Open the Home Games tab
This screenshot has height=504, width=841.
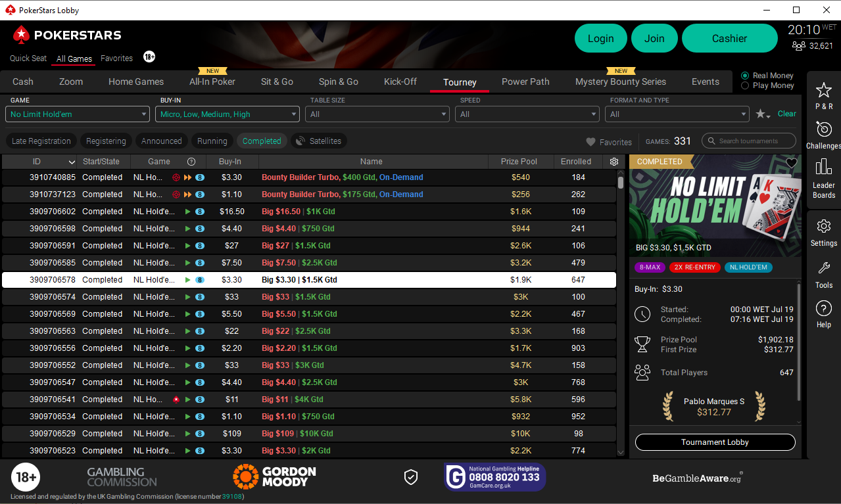(x=136, y=82)
